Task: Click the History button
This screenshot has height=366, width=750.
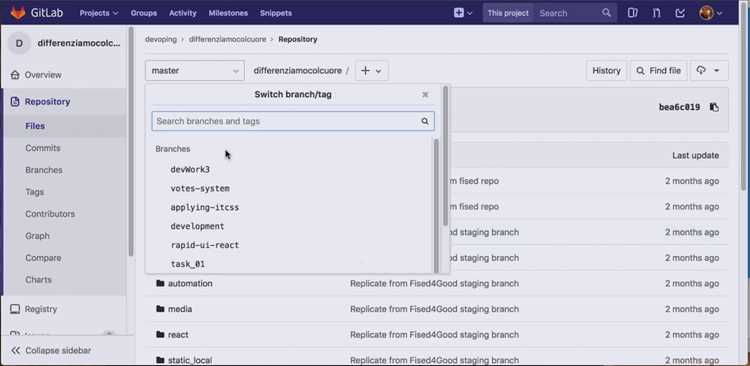Action: coord(606,70)
